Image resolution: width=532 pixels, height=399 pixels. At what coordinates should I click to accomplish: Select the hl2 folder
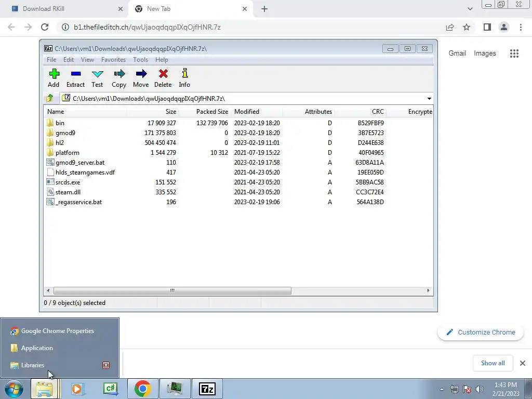click(x=59, y=142)
